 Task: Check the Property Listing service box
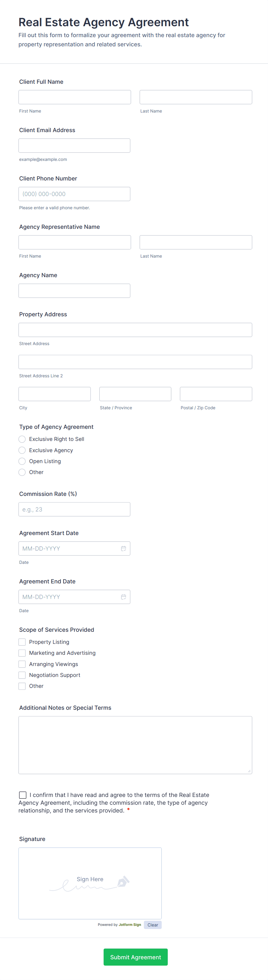click(x=22, y=642)
